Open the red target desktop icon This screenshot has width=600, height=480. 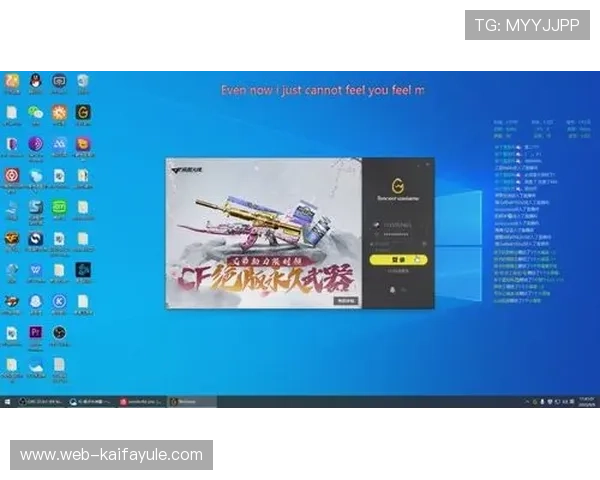(x=12, y=176)
